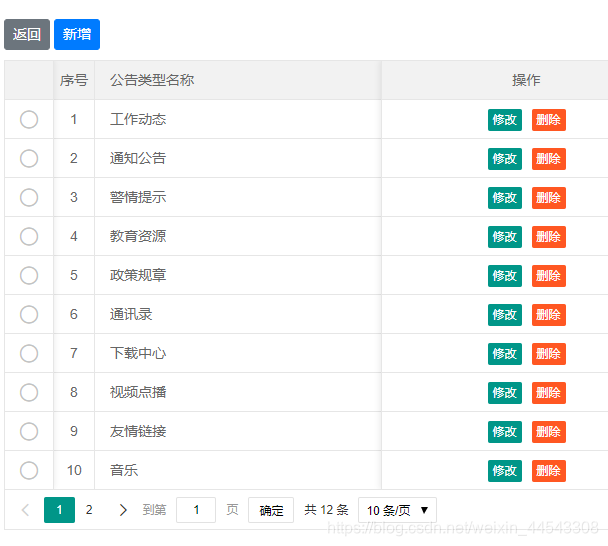This screenshot has width=608, height=546.
Task: Click 删除 for 工作动态 row
Action: coord(549,120)
